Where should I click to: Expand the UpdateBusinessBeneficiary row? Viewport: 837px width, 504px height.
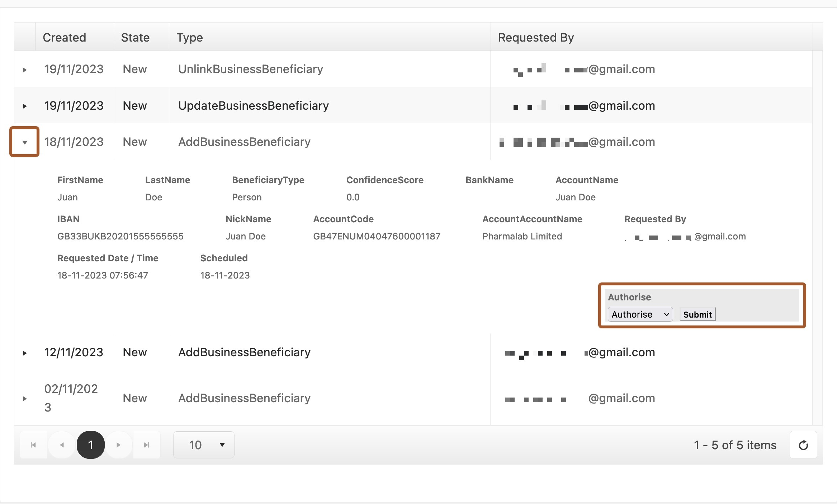(24, 106)
